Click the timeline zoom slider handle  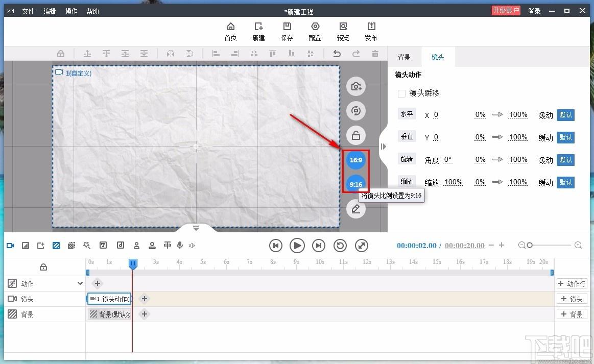(530, 246)
